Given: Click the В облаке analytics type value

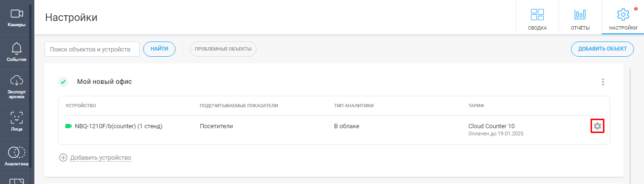Looking at the screenshot, I should [x=346, y=126].
